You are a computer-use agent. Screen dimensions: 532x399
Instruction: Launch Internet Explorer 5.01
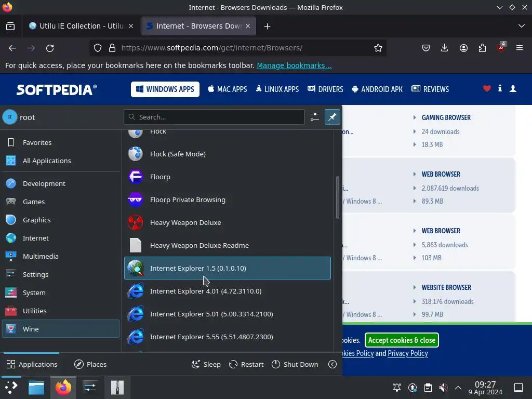click(x=228, y=314)
